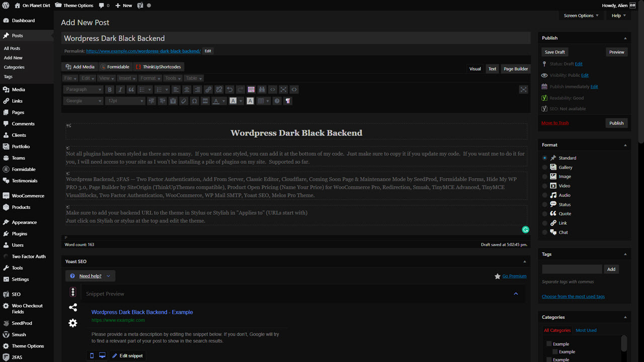
Task: Open the Most Used categories tab
Action: coord(586,330)
